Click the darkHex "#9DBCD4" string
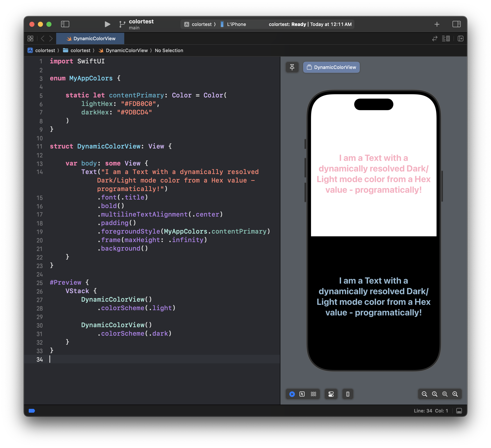Image resolution: width=491 pixels, height=448 pixels. click(x=134, y=112)
